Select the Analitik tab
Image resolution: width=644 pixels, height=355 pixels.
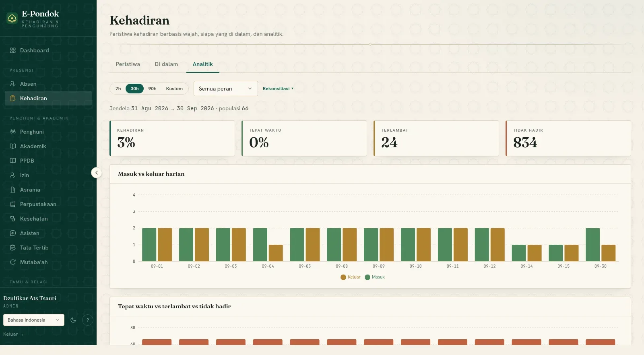(203, 64)
